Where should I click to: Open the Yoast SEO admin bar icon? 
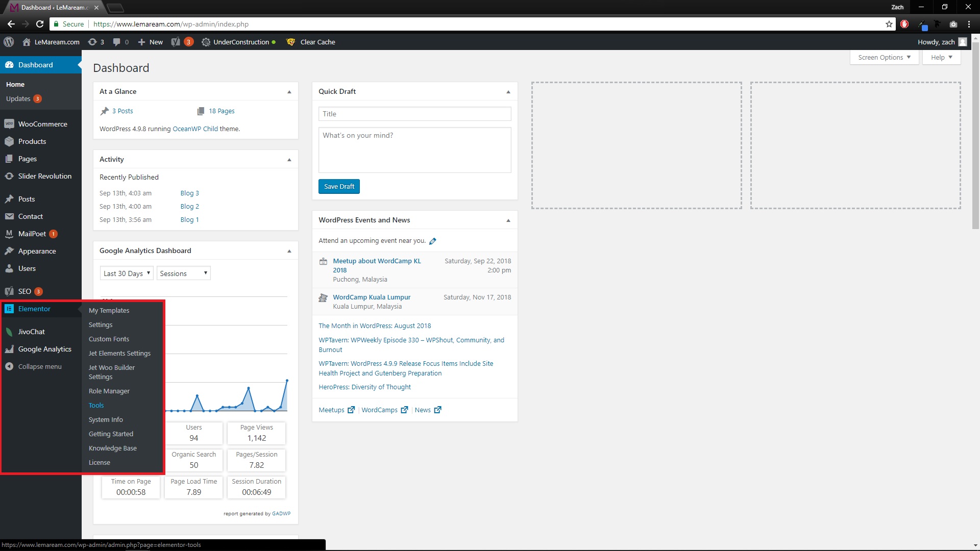[x=182, y=42]
